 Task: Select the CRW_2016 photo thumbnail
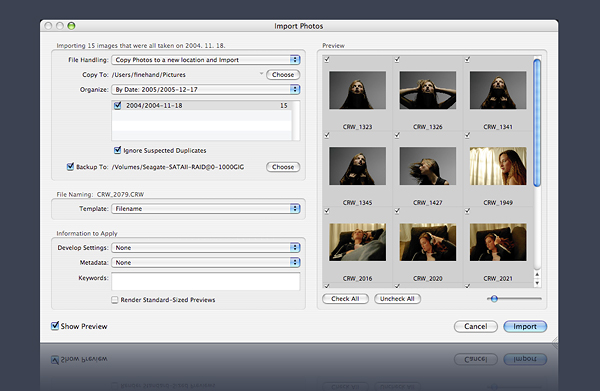coord(357,242)
